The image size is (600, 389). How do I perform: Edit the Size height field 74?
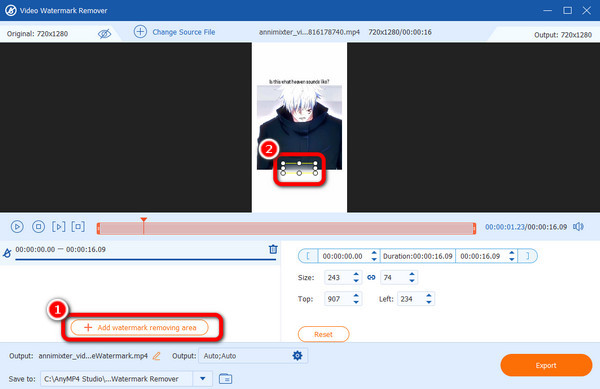tap(394, 277)
